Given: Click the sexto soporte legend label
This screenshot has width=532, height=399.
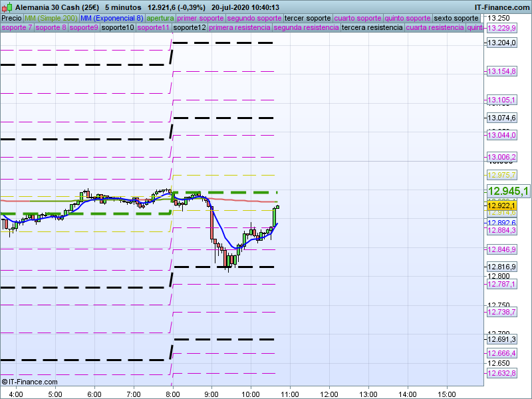Looking at the screenshot, I should pos(456,18).
